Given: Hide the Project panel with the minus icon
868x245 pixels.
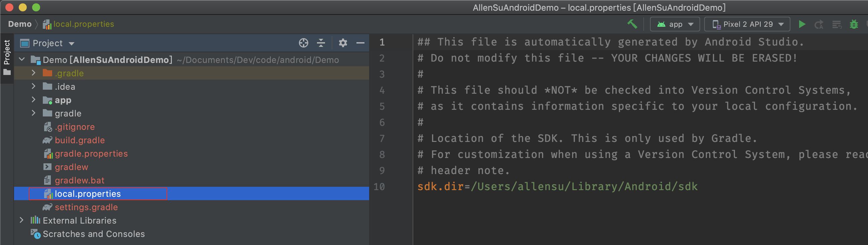Looking at the screenshot, I should point(360,43).
